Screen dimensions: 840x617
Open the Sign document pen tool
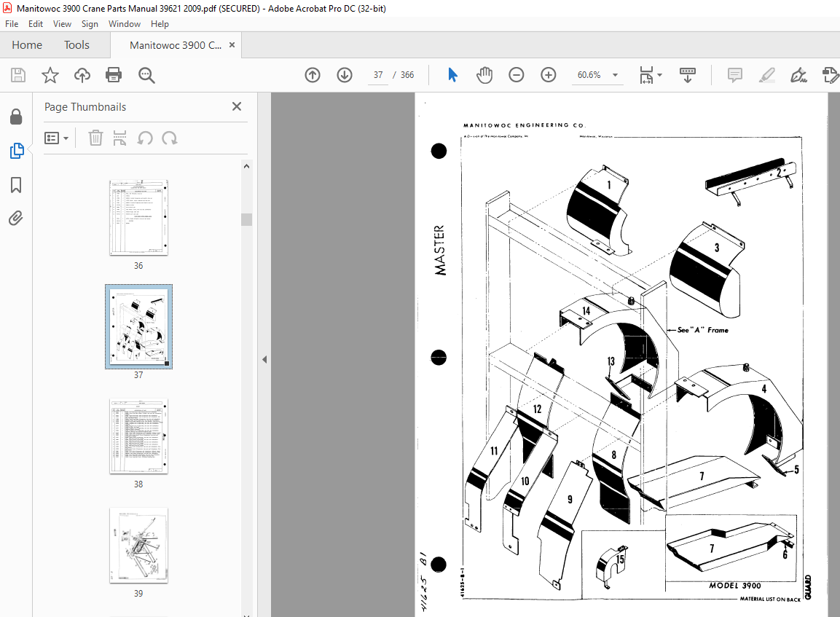coord(798,75)
